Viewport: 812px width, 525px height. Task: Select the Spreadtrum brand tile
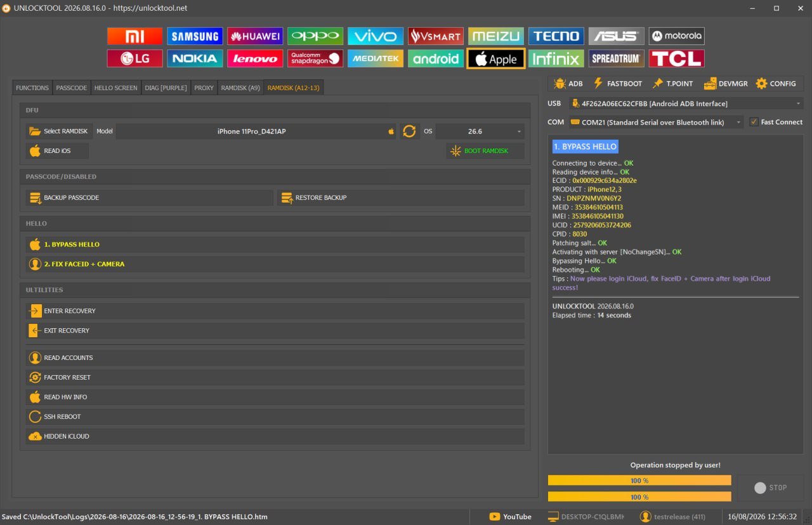coord(617,59)
